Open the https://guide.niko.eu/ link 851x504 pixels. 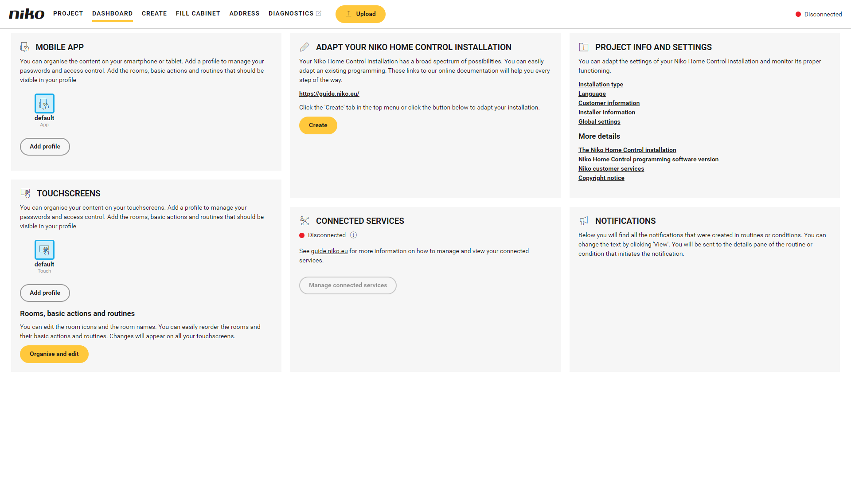[x=329, y=94]
